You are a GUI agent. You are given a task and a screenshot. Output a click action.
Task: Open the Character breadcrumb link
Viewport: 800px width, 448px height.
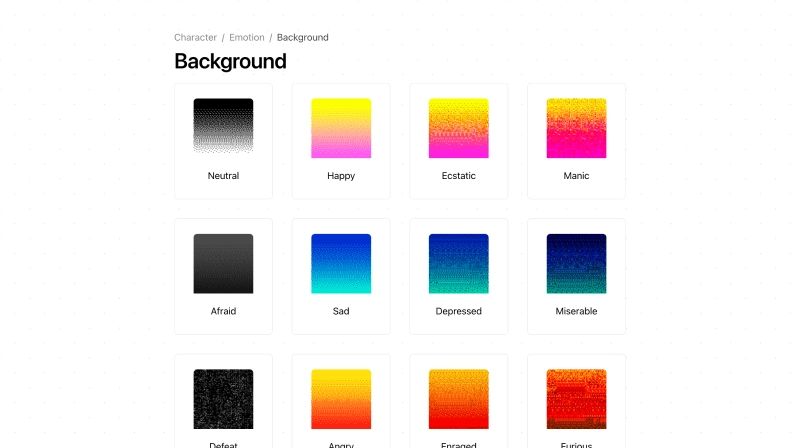pos(195,37)
